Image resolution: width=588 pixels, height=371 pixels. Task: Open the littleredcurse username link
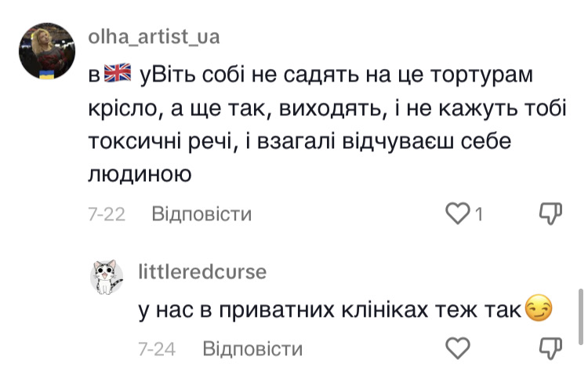pos(202,272)
